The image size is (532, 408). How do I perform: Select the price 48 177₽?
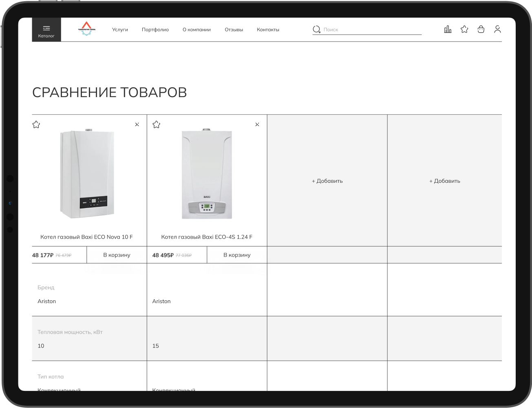click(x=43, y=255)
